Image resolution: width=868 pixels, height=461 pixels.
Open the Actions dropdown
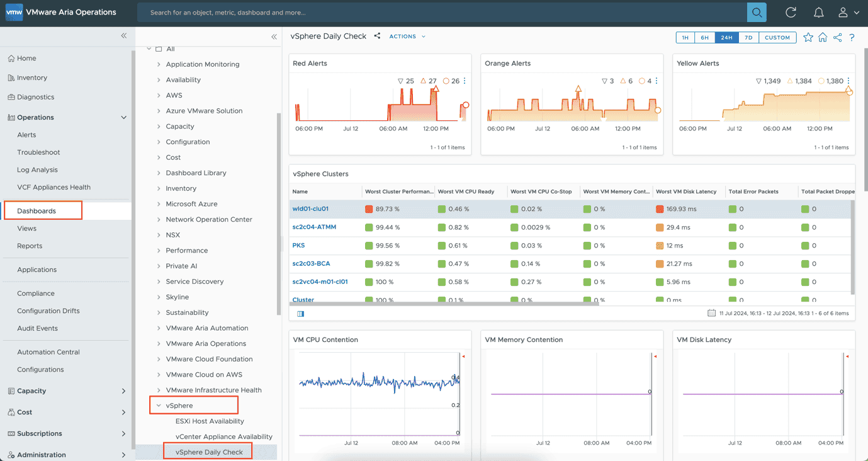[407, 37]
